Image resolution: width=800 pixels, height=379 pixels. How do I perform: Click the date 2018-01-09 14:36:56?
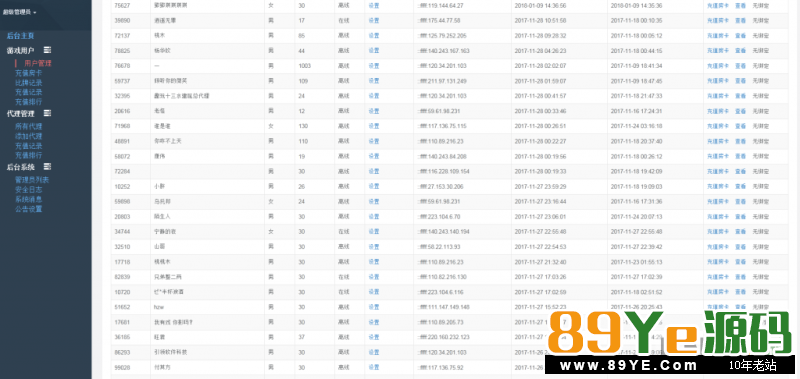click(x=540, y=6)
